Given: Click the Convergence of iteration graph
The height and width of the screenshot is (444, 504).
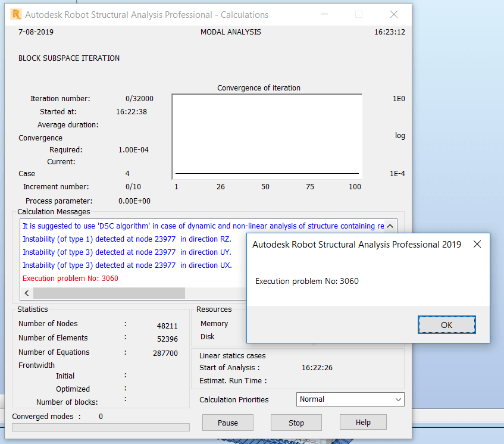Looking at the screenshot, I should click(x=267, y=137).
